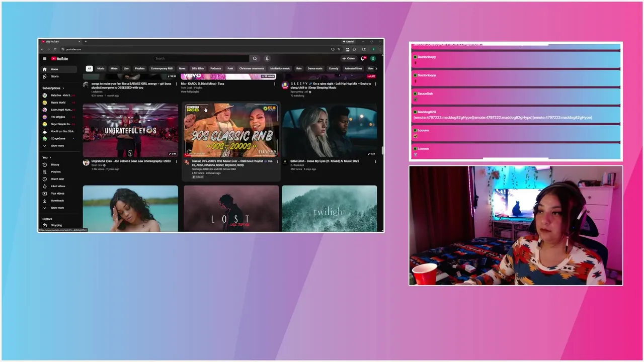This screenshot has width=644, height=362.
Task: Click the YouTube logo
Action: (59, 59)
